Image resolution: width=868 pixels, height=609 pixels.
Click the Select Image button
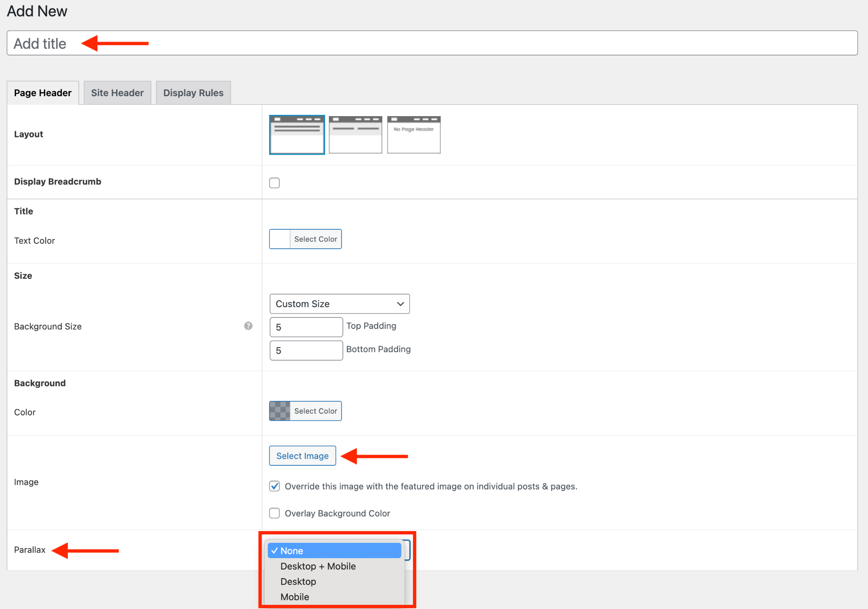point(303,456)
